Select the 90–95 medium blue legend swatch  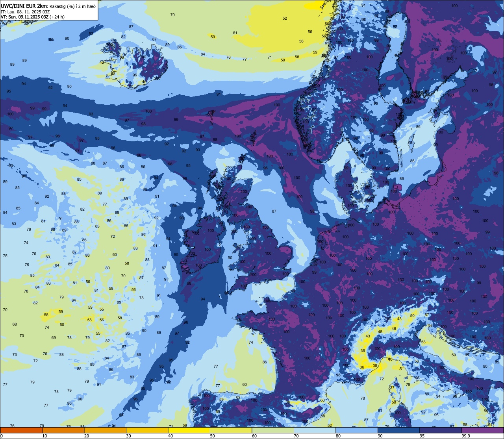(398, 430)
